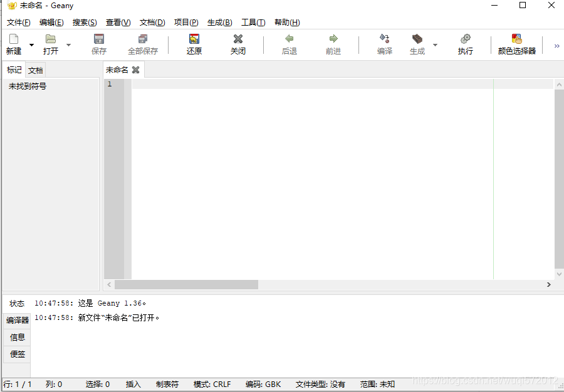Click the 文件类型: 没有 status entry

pos(320,384)
